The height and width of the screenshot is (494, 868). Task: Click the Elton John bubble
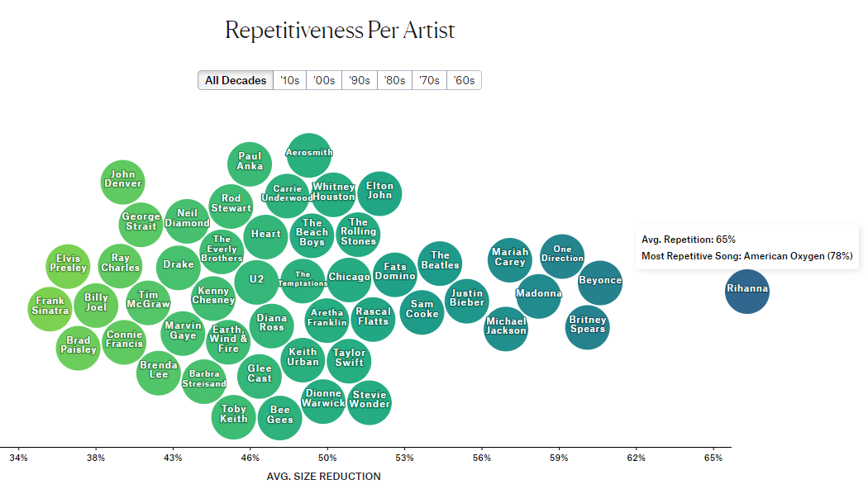(380, 192)
